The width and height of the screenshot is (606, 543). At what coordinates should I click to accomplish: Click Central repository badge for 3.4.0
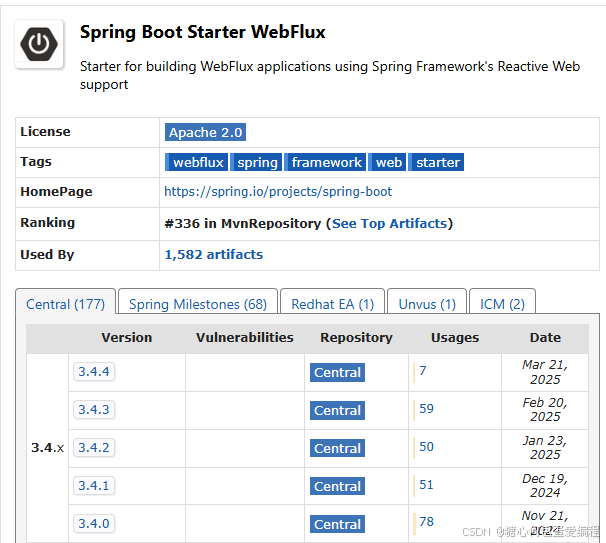337,524
